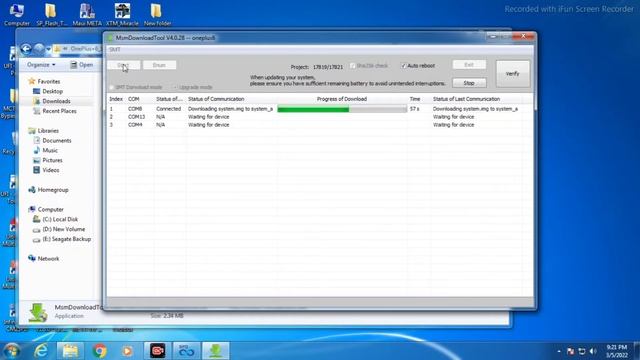Open the SP_Flash_Tool desktop folder
Screen dimensions: 640x360
tap(51, 15)
